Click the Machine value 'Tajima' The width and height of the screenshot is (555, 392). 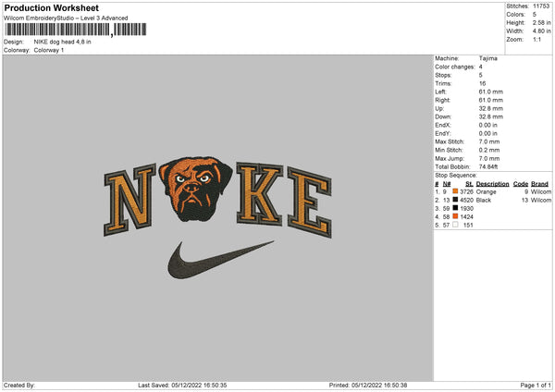click(488, 58)
